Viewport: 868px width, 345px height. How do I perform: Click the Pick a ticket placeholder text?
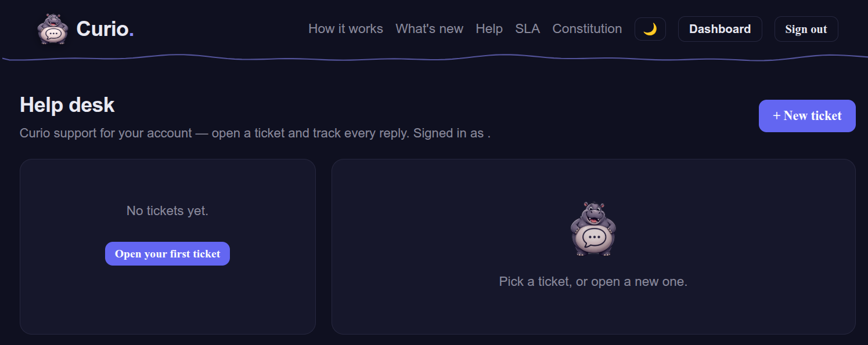[x=593, y=282]
